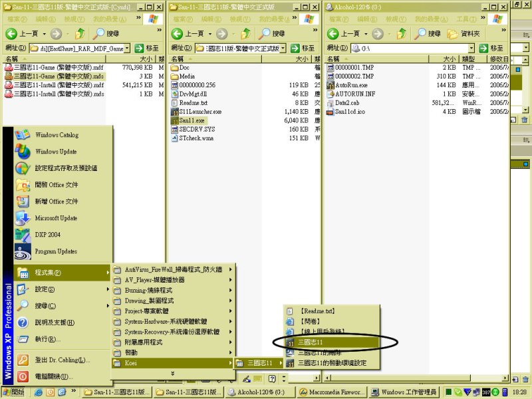Select S11Launcher.exe file
The image size is (532, 399).
coord(196,112)
